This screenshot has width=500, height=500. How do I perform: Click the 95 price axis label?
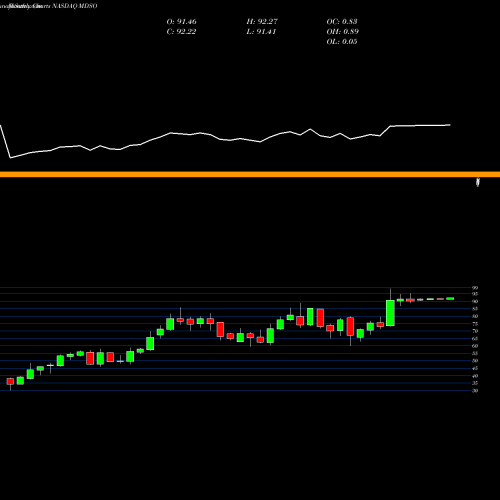[x=475, y=294]
